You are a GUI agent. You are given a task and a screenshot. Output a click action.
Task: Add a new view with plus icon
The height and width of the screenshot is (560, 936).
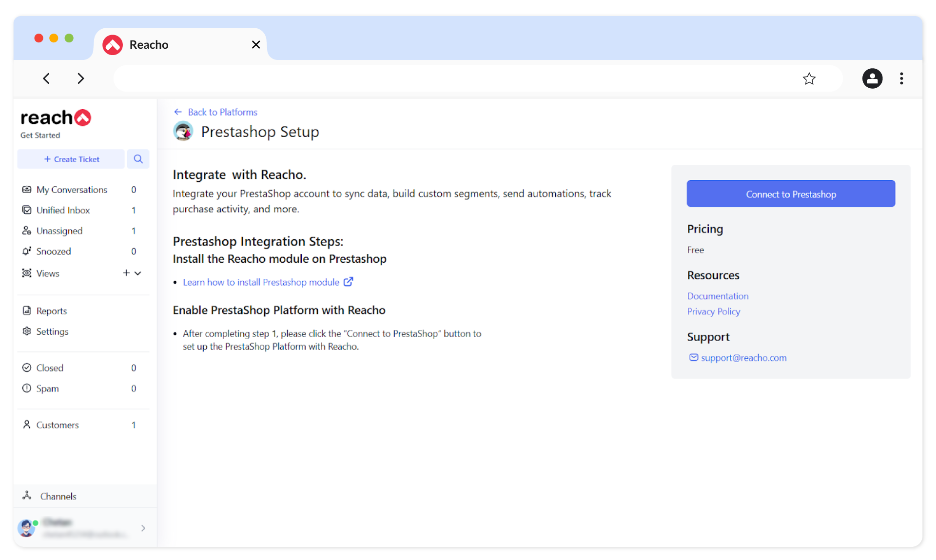pyautogui.click(x=126, y=273)
